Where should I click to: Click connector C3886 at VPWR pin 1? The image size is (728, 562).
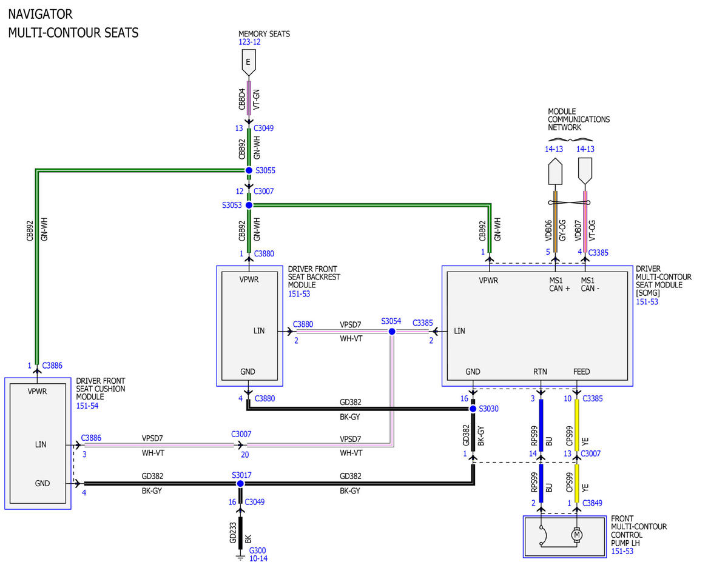(52, 366)
